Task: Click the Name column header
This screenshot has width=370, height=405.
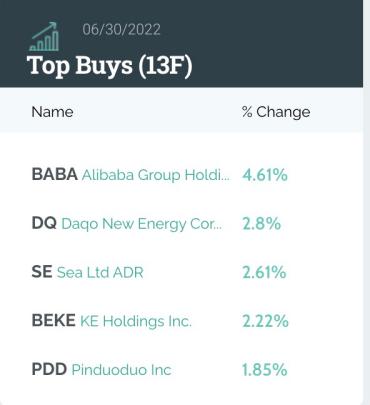Action: pos(52,112)
